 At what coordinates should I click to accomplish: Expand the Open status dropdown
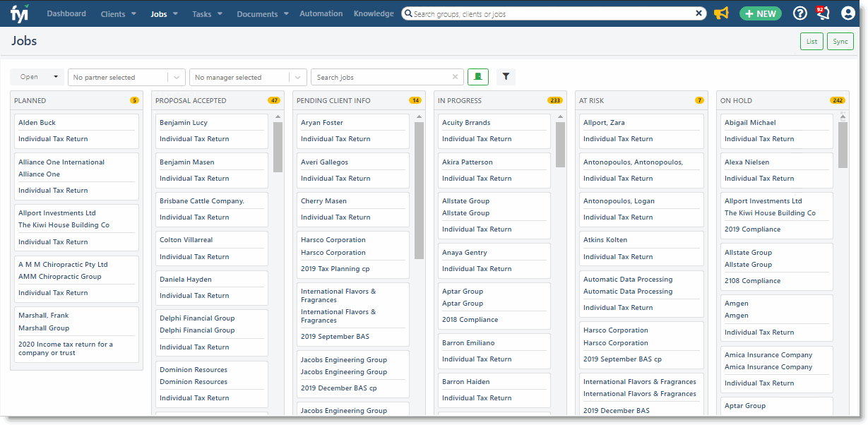(37, 77)
